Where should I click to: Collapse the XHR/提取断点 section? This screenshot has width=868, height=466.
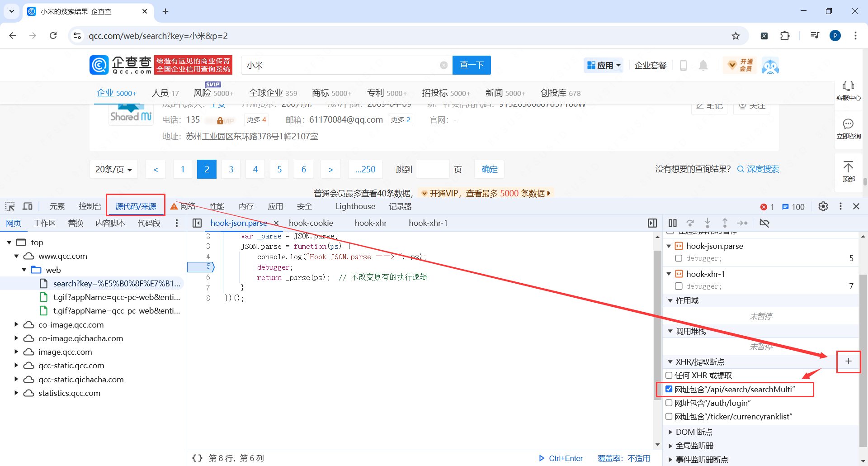670,362
